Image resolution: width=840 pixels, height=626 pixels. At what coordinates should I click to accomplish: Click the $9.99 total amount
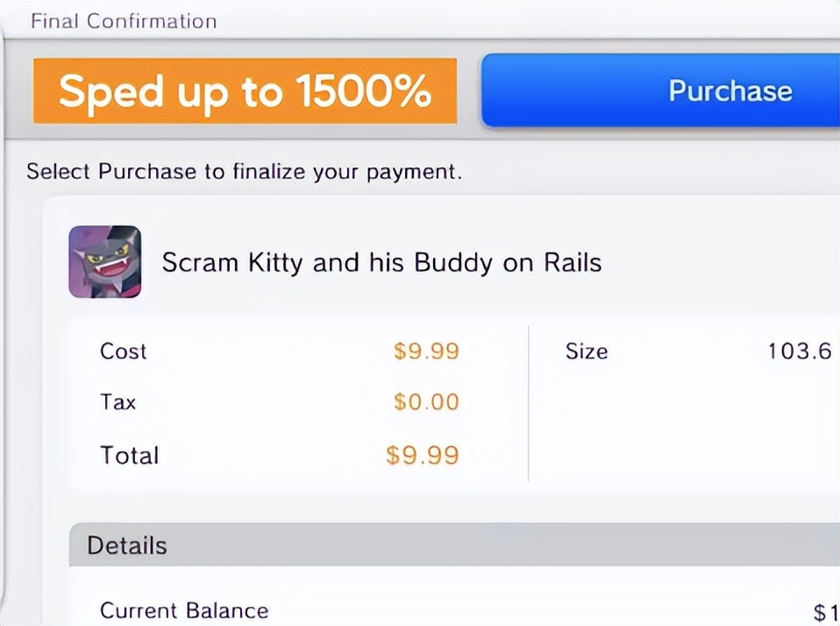[423, 455]
